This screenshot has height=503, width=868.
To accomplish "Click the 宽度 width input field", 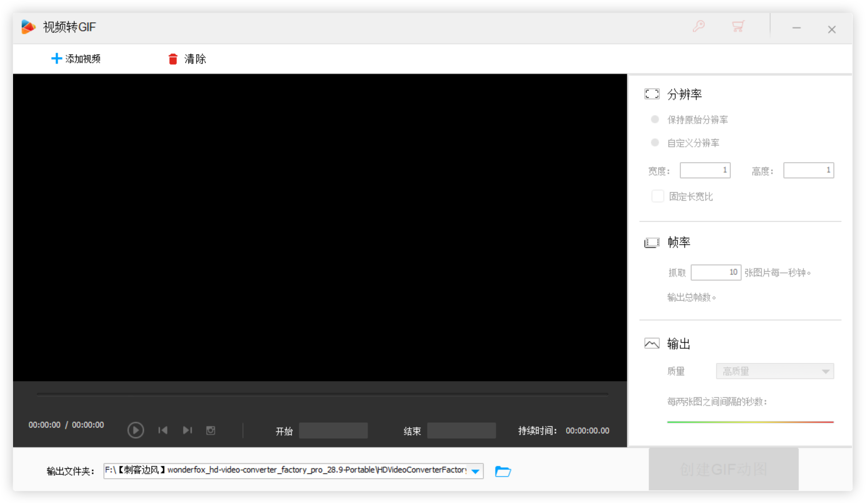I will (705, 170).
